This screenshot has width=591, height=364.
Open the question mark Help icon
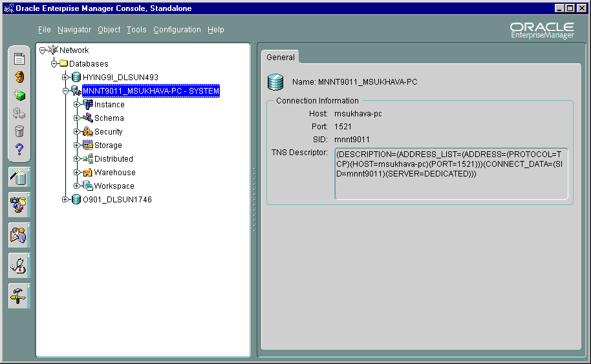(x=19, y=149)
